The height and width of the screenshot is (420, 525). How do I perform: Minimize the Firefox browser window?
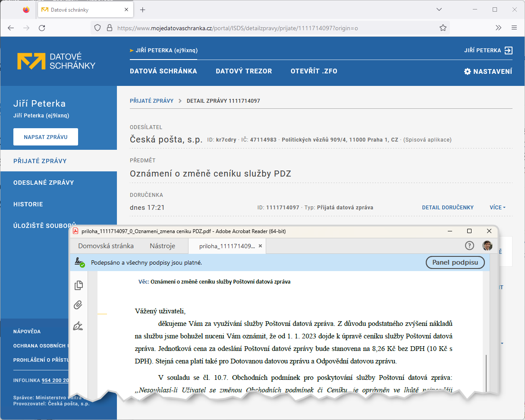coord(475,9)
